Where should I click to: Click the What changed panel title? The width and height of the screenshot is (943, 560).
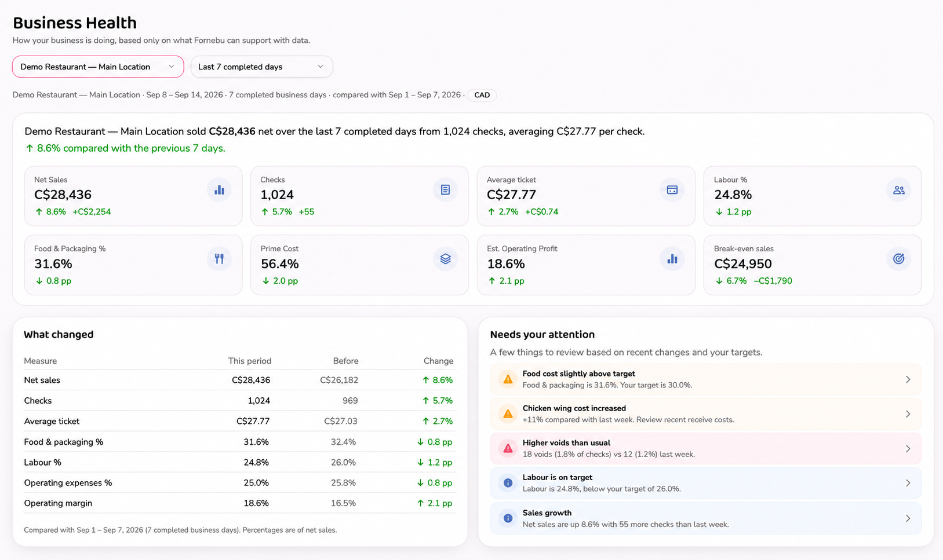click(59, 335)
